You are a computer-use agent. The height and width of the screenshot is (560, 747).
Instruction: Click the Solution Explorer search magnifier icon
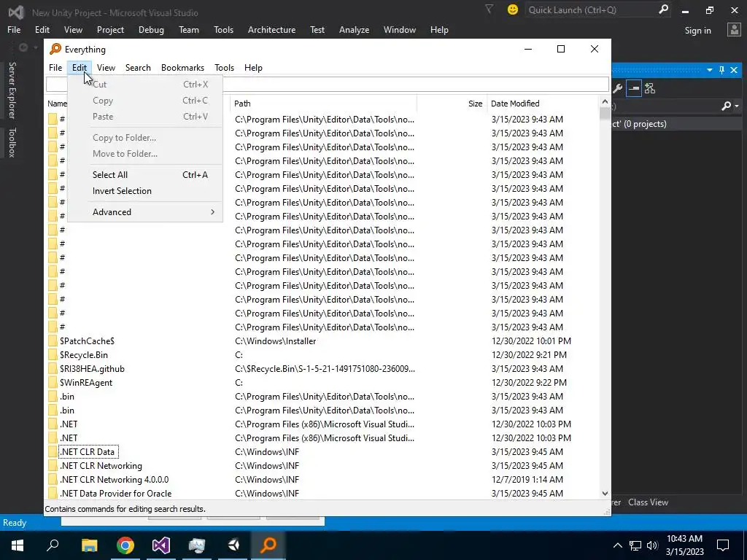[x=726, y=106]
